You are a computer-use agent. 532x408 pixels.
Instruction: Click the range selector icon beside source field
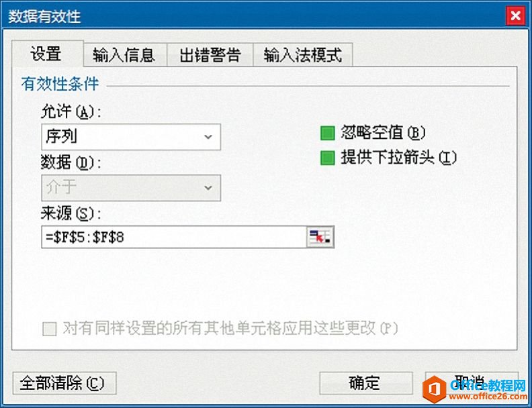pyautogui.click(x=320, y=237)
